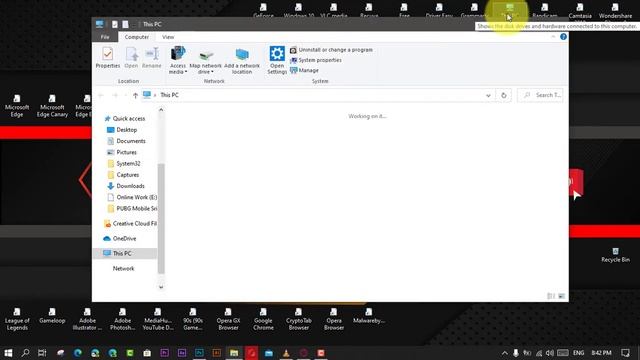Select the Camtasia desktop shortcut
Screen dimensions: 640x360
pyautogui.click(x=580, y=11)
